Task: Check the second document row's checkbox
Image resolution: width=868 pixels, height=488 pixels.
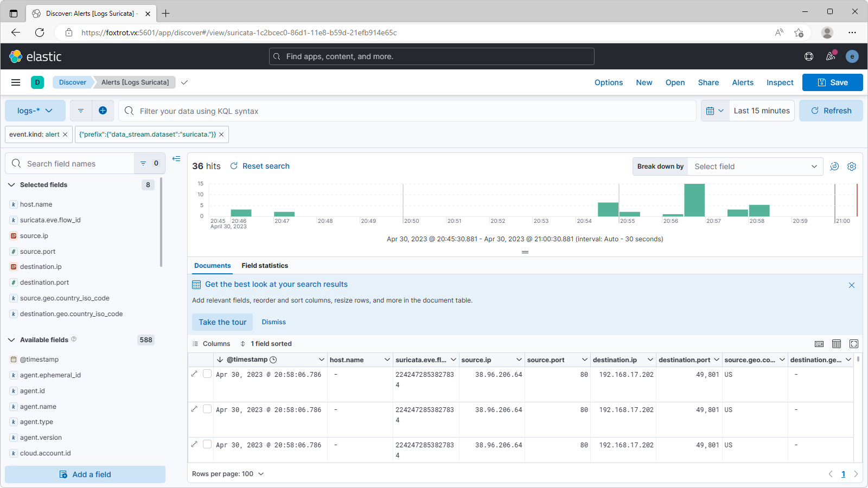Action: [207, 409]
